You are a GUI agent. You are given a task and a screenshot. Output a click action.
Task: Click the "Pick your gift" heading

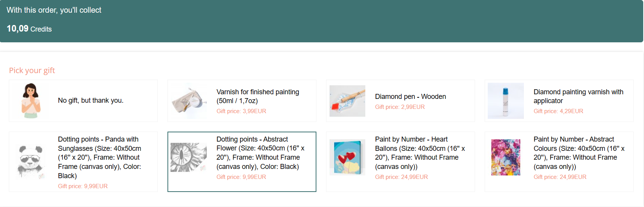[32, 70]
